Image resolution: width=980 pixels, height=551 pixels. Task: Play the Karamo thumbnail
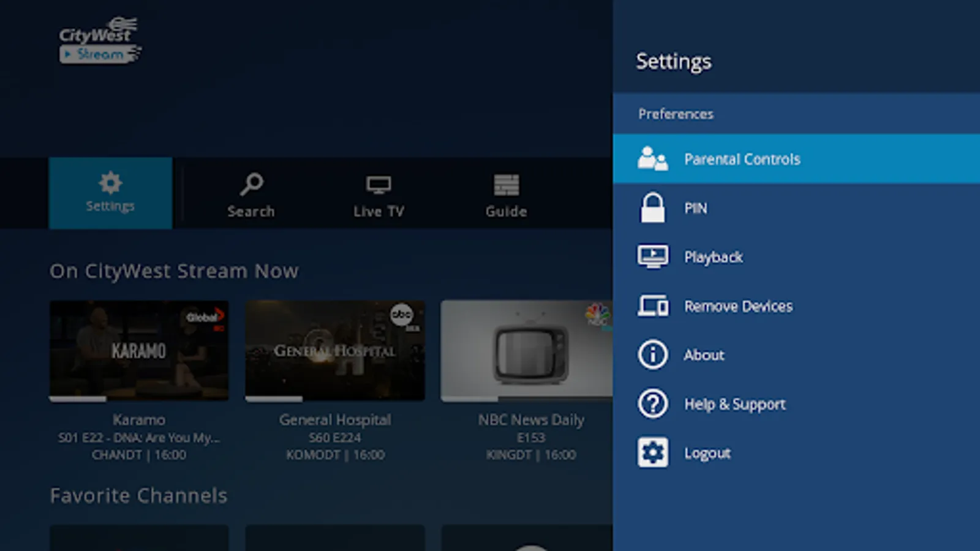click(x=139, y=350)
